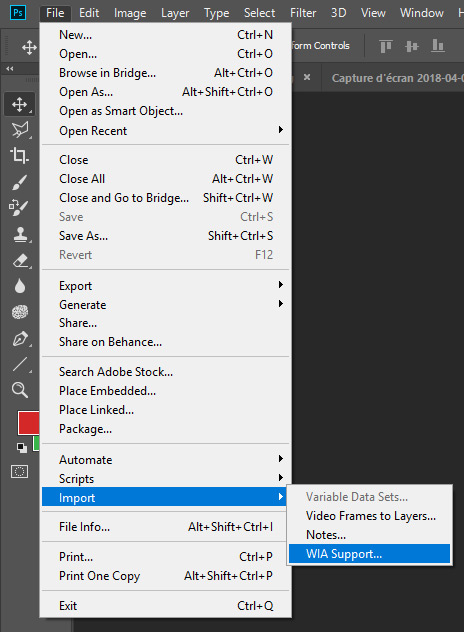Open the Window menu
Viewport: 464px width, 632px height.
pyautogui.click(x=422, y=13)
